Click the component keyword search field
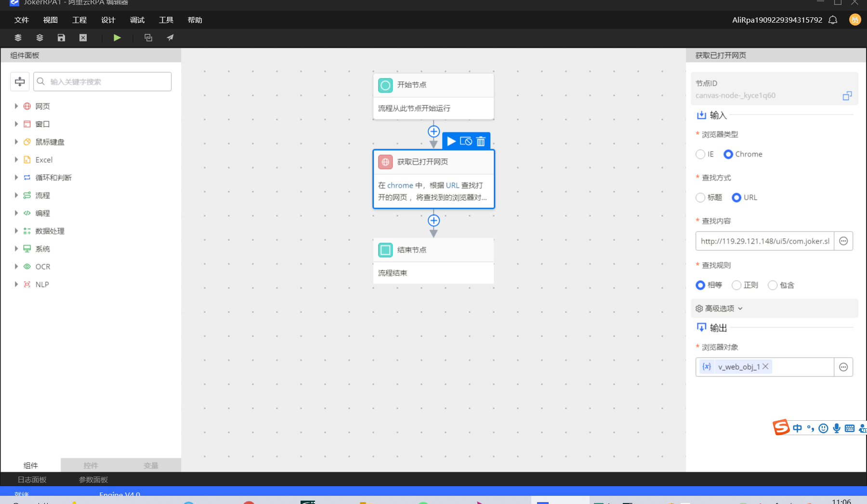The image size is (867, 504). coord(103,82)
